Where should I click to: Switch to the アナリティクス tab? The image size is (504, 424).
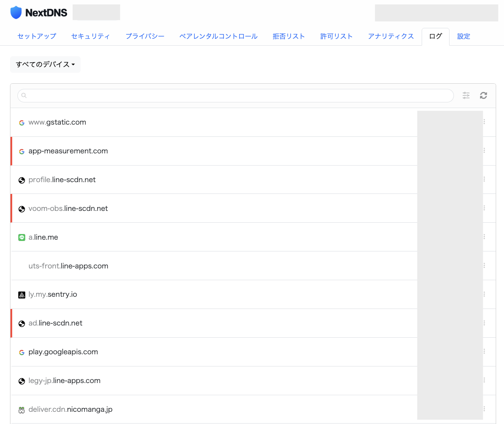[x=391, y=36]
